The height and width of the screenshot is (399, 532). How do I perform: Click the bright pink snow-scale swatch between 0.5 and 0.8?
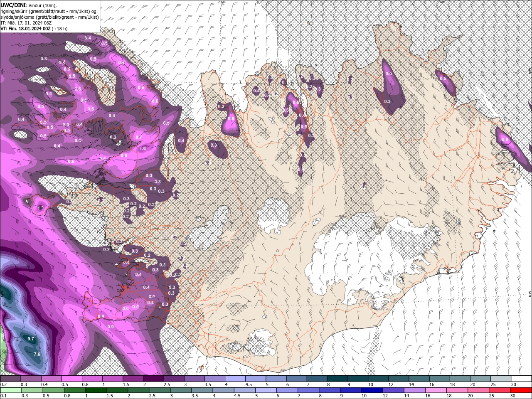(71, 379)
